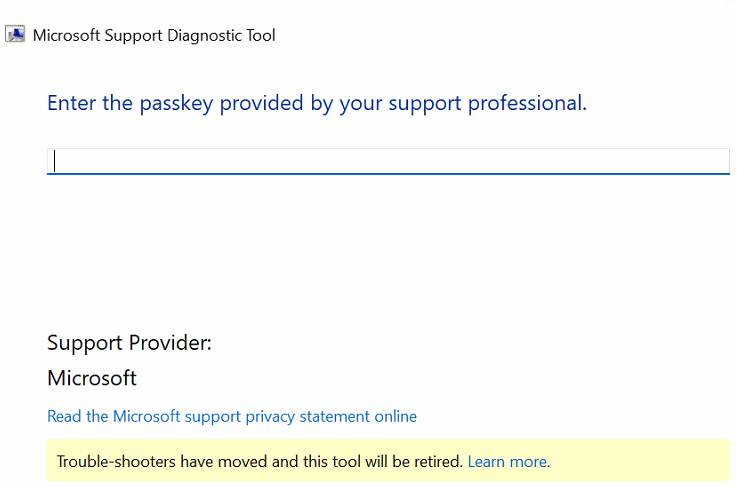737x487 pixels.
Task: Place cursor at the passkey field's right end
Action: click(x=720, y=161)
